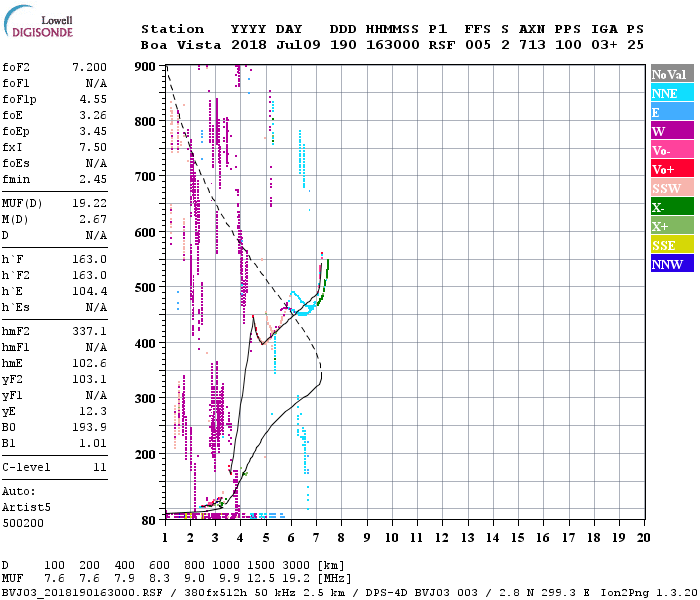Viewport: 700px width, 600px height.
Task: Click the 10 MHz frequency axis label
Action: [x=392, y=538]
